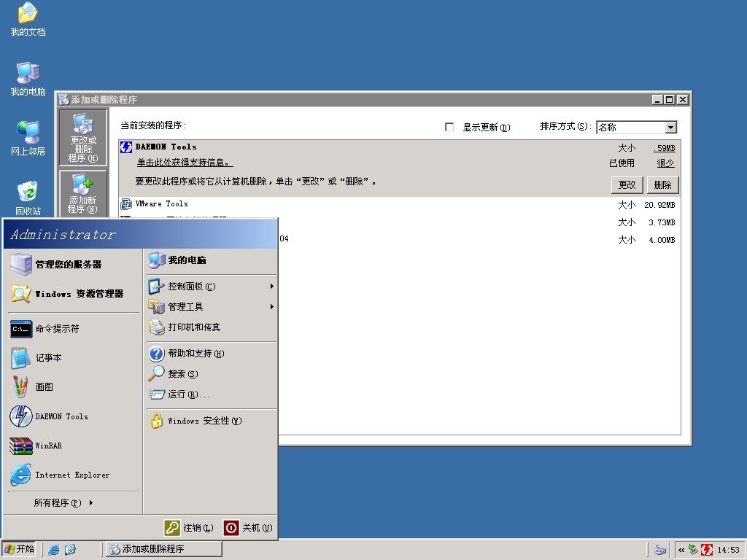
Task: Click 注销 button in Start menu
Action: 189,528
